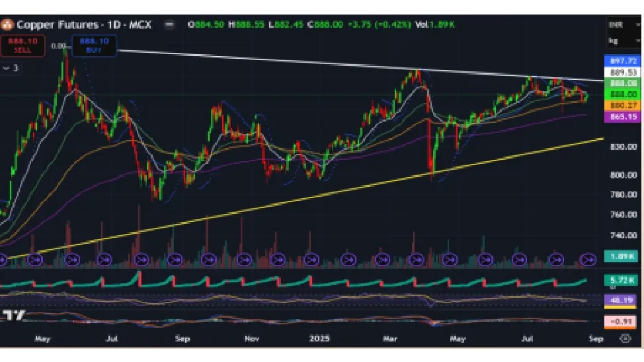This screenshot has height=362, width=644.
Task: Open the Copper Futures symbol title
Action: [x=84, y=24]
